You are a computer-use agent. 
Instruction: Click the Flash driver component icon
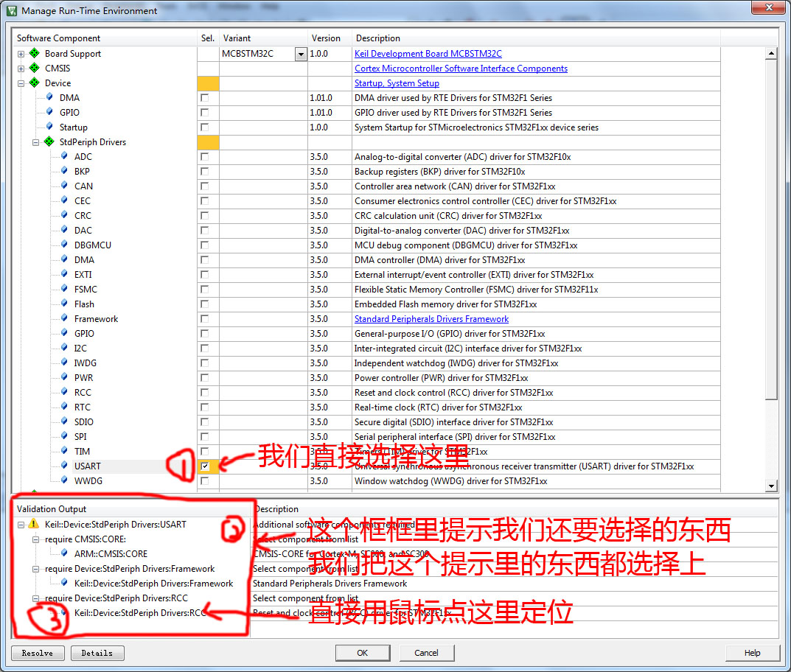(x=64, y=303)
